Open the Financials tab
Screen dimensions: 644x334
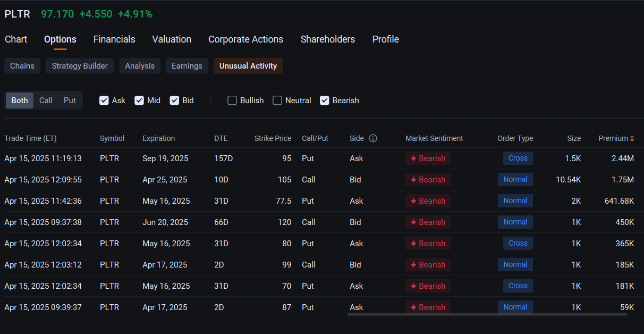point(114,39)
